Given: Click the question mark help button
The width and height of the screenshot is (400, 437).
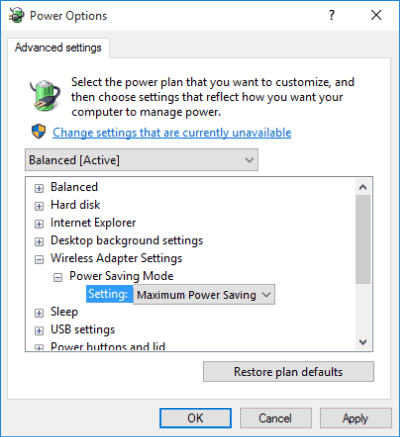Looking at the screenshot, I should click(x=332, y=15).
